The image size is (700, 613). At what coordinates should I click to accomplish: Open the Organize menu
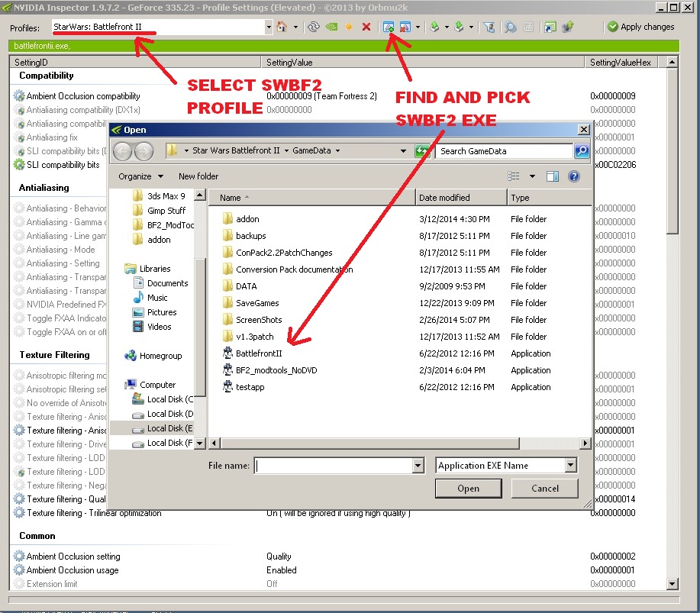[140, 176]
